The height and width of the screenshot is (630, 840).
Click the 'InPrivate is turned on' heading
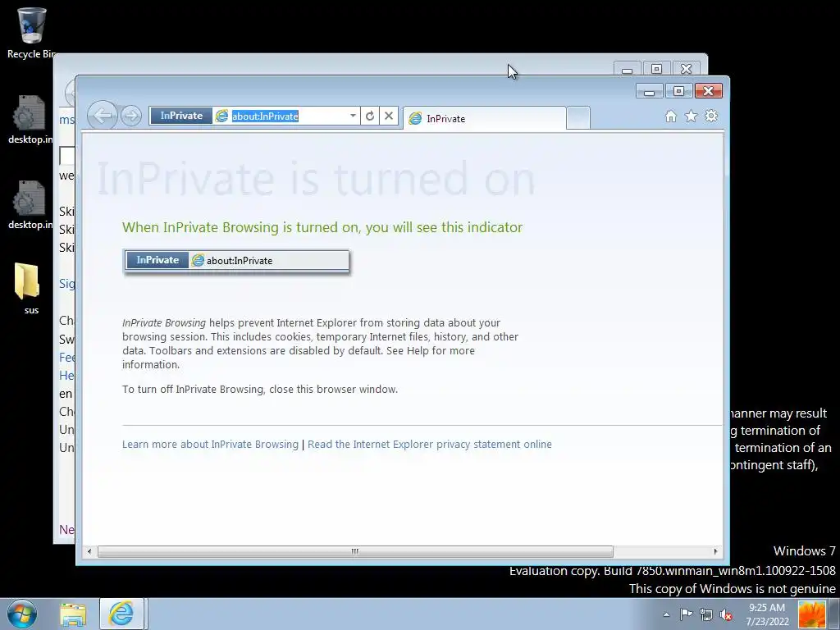click(x=316, y=179)
